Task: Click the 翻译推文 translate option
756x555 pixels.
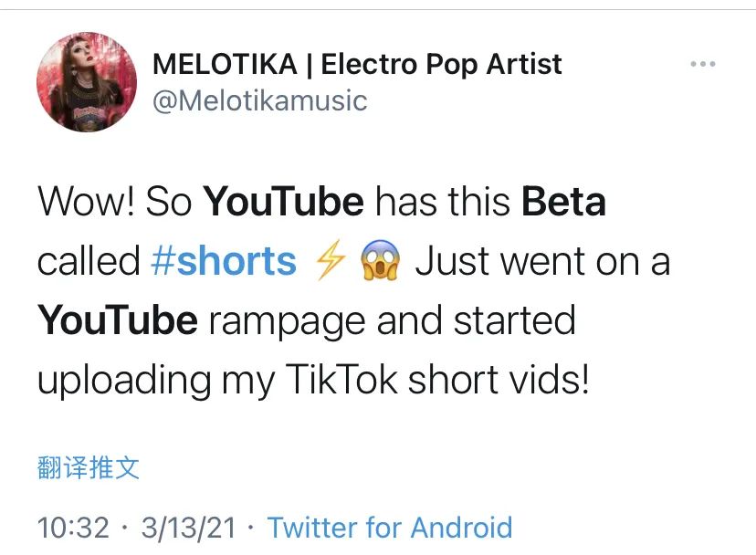Action: 87,466
